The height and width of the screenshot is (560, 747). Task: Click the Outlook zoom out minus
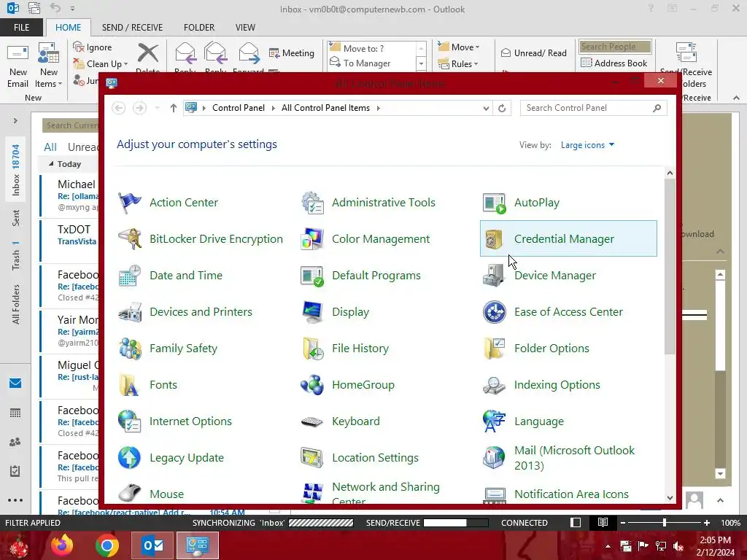(623, 523)
